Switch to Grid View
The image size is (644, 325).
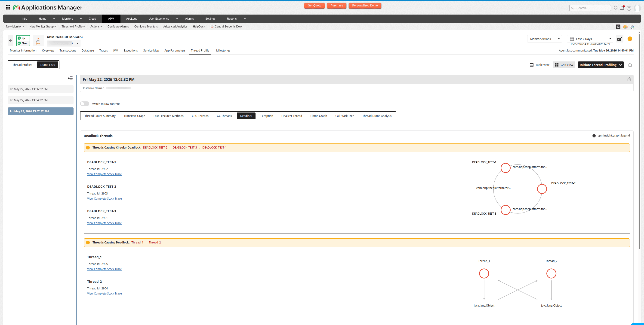[564, 65]
